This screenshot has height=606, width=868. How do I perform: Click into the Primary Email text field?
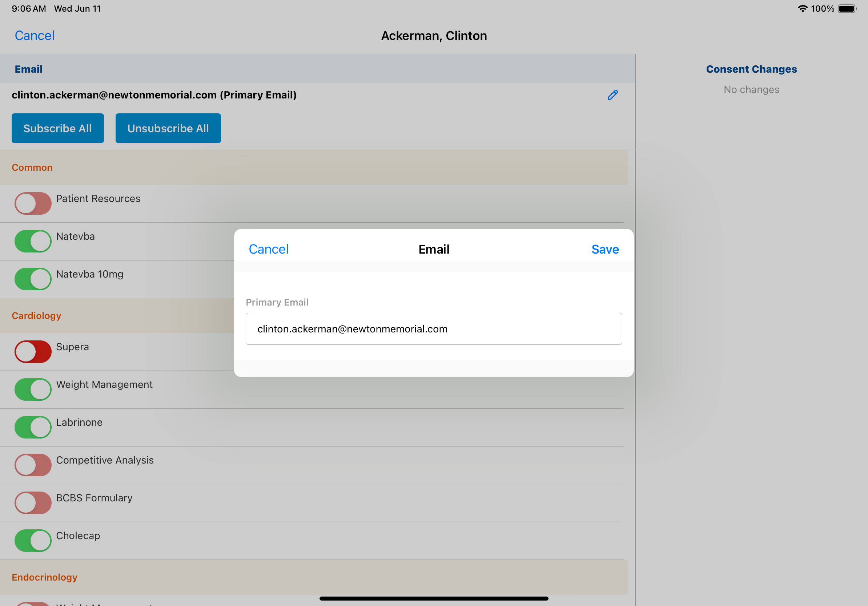pyautogui.click(x=434, y=329)
